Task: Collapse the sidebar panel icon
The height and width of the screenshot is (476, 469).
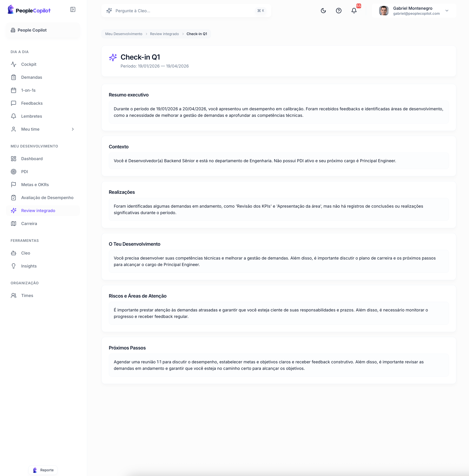Action: point(73,10)
